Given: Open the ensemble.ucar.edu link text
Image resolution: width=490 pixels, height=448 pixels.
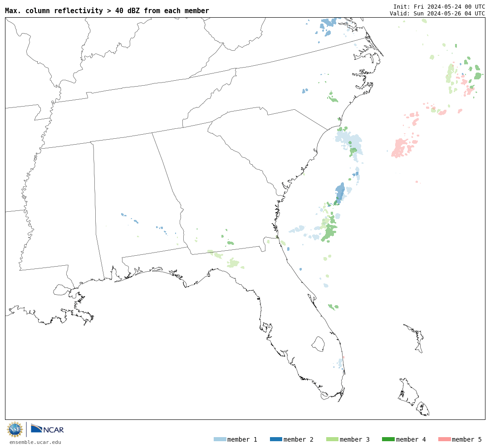Looking at the screenshot, I should tap(35, 442).
